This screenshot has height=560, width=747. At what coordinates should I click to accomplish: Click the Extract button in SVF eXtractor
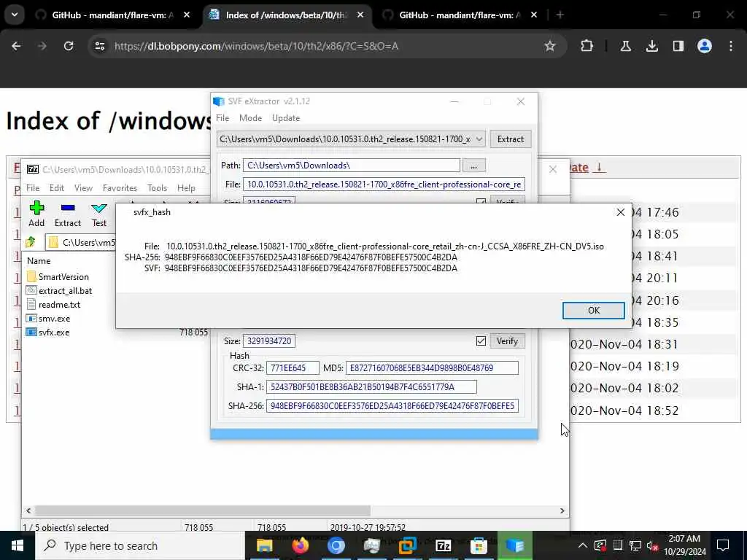pyautogui.click(x=510, y=139)
